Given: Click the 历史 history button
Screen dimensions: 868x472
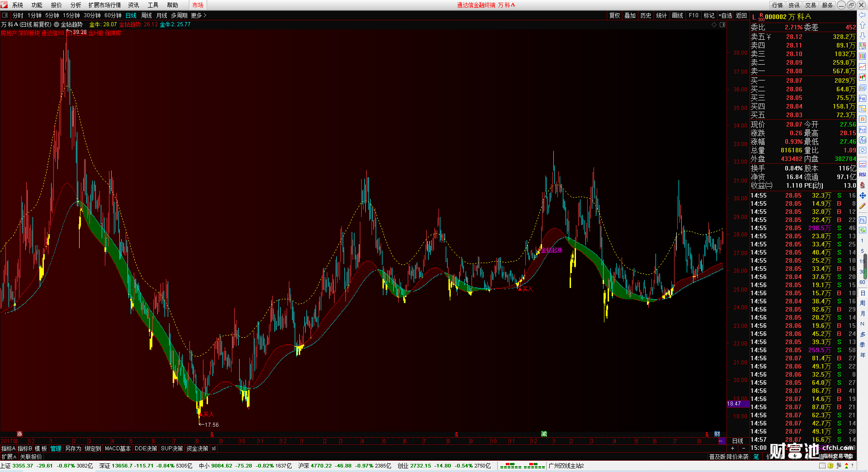Looking at the screenshot, I should [646, 15].
